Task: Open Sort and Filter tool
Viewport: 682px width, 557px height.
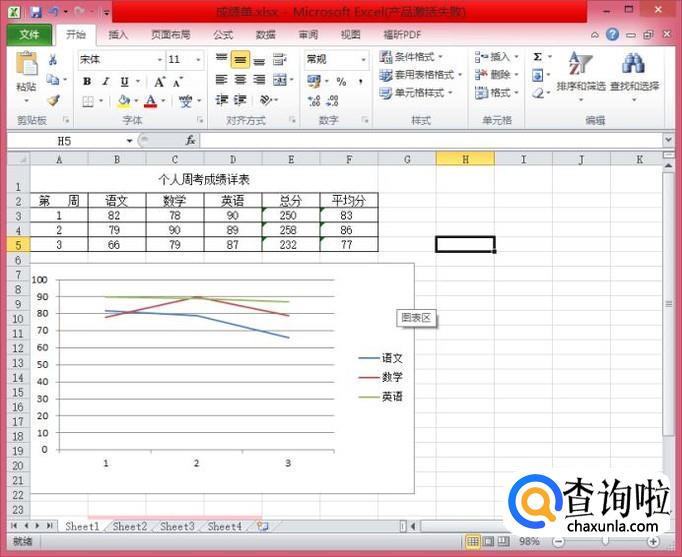Action: (580, 74)
